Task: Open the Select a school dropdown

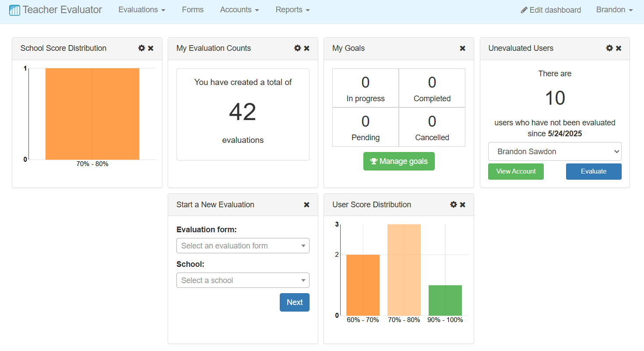Action: click(243, 280)
